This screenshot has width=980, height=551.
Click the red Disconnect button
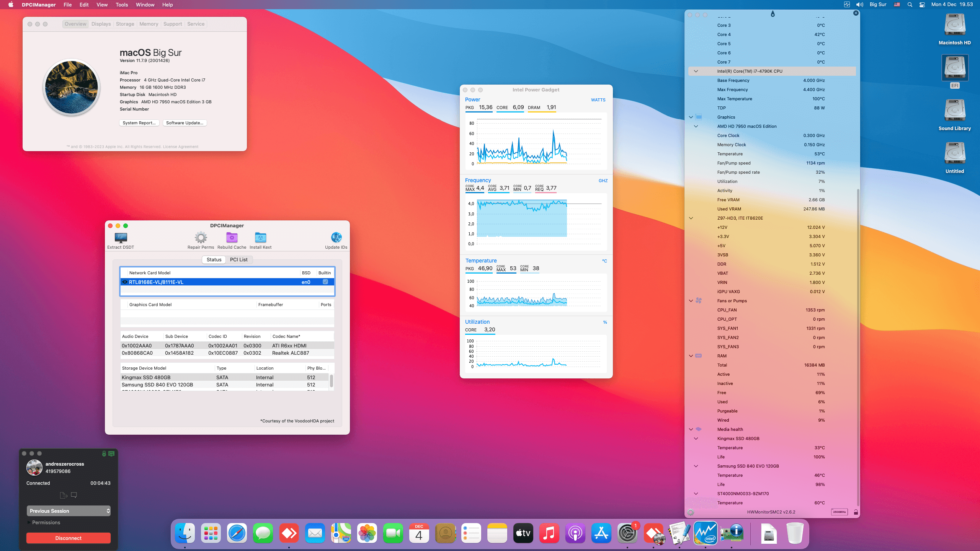click(69, 538)
